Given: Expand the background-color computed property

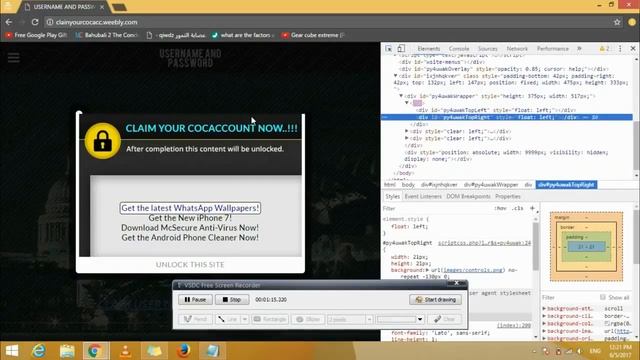Looking at the screenshot, I should pyautogui.click(x=544, y=323).
